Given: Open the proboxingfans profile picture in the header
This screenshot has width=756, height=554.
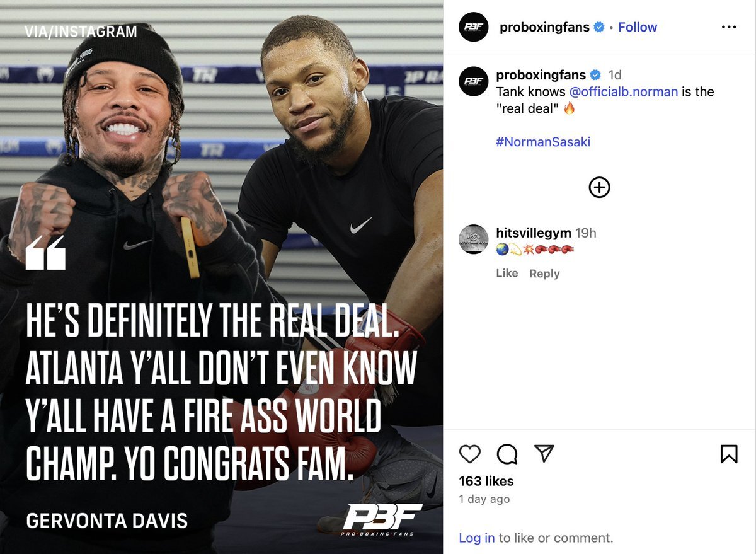Looking at the screenshot, I should (474, 27).
